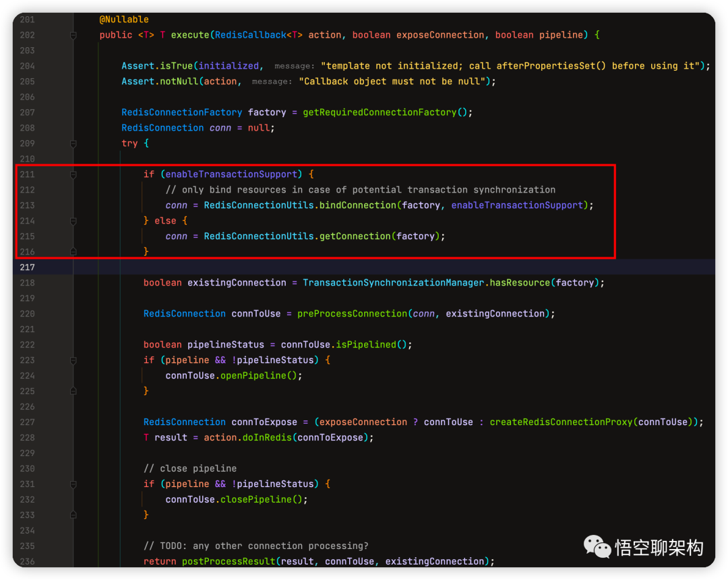The height and width of the screenshot is (580, 728).
Task: Fold the else block marker on line 214
Action: click(x=73, y=222)
